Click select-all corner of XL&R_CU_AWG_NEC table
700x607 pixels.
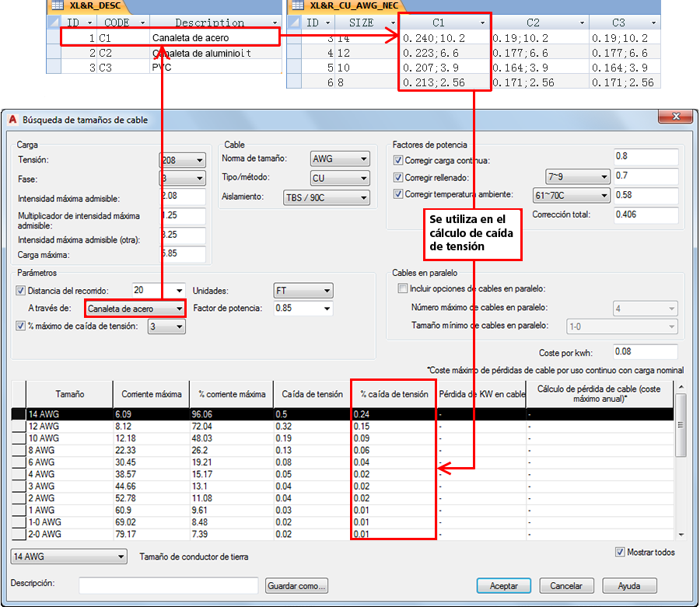pos(294,23)
